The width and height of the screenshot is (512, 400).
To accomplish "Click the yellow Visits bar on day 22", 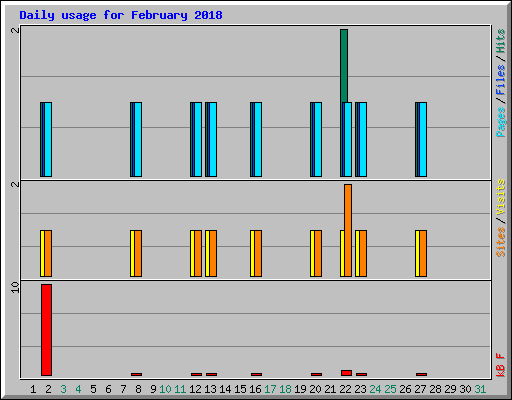I will click(342, 253).
